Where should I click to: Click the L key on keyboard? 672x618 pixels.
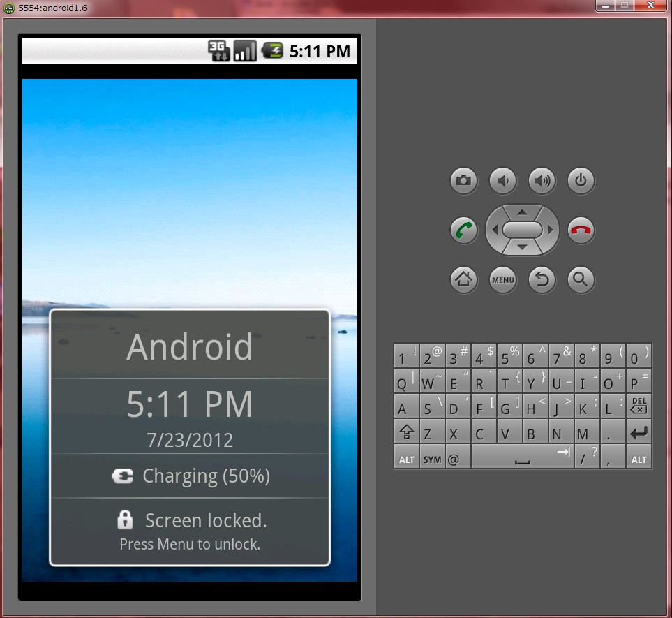tap(613, 406)
